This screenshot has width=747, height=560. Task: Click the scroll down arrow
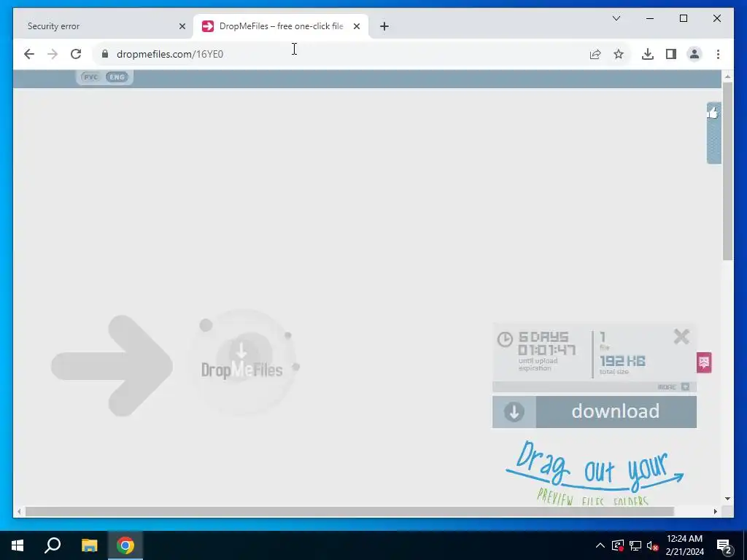click(727, 499)
